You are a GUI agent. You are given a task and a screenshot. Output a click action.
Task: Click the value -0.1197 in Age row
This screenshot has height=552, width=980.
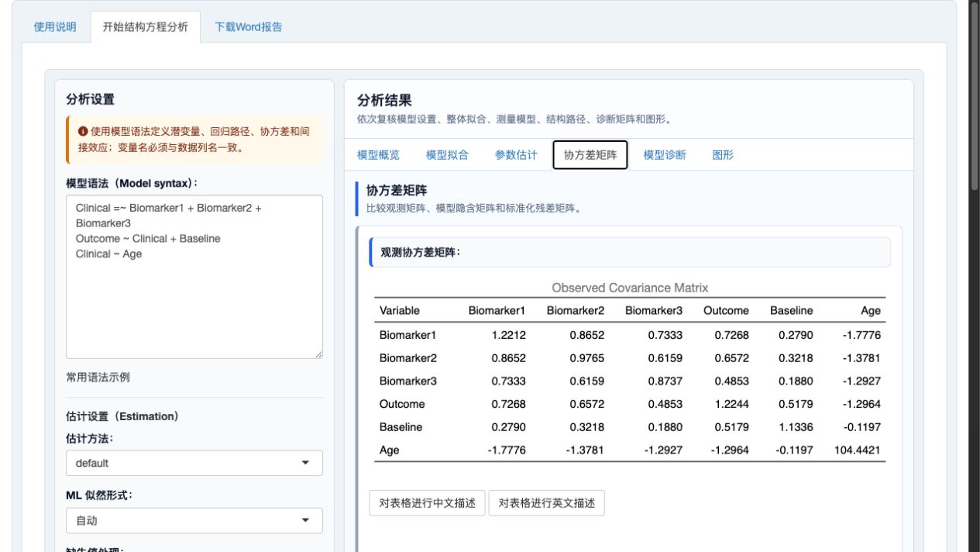coord(795,450)
